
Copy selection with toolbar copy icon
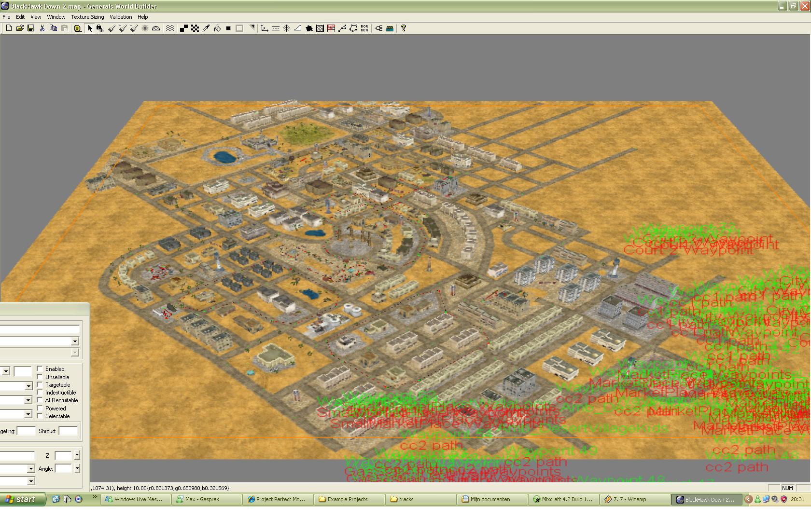coord(53,28)
